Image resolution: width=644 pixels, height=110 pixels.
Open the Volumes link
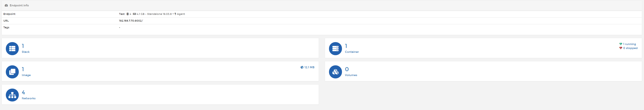click(351, 75)
